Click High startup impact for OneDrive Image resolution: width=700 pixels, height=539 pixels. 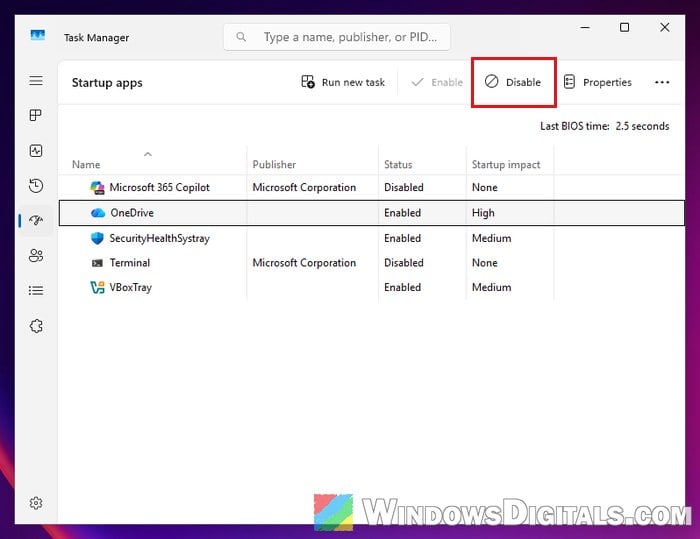point(483,213)
